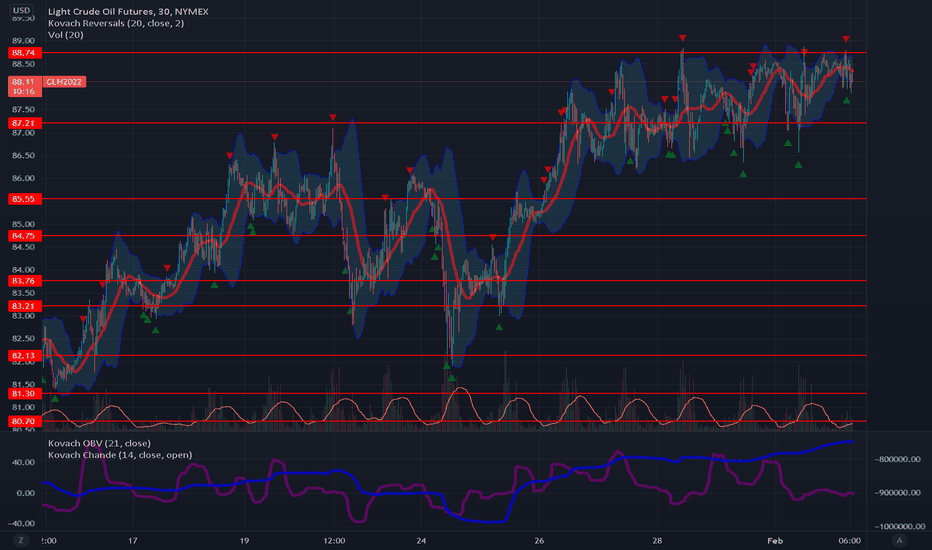Click the 80.70 price level label
This screenshot has width=932, height=550.
pyautogui.click(x=24, y=422)
